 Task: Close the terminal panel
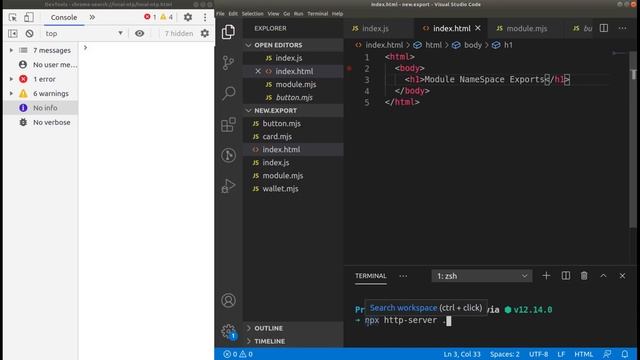(x=622, y=276)
